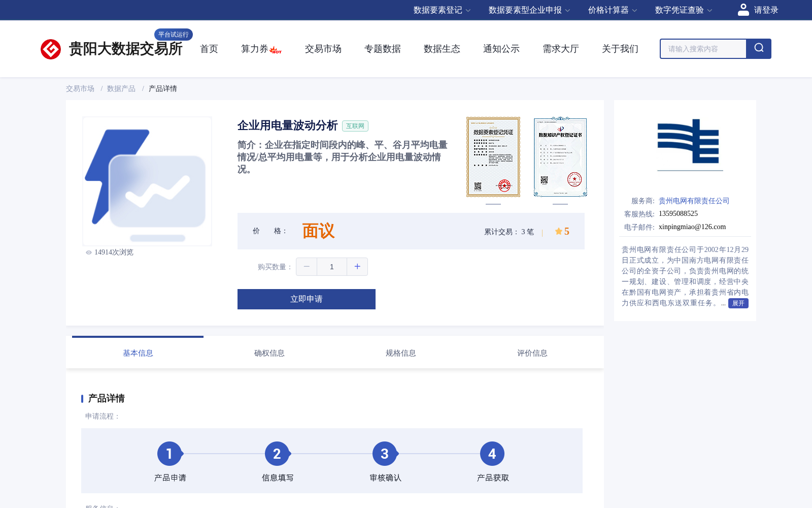Open 交易市场 navigation item
The image size is (812, 508).
323,49
